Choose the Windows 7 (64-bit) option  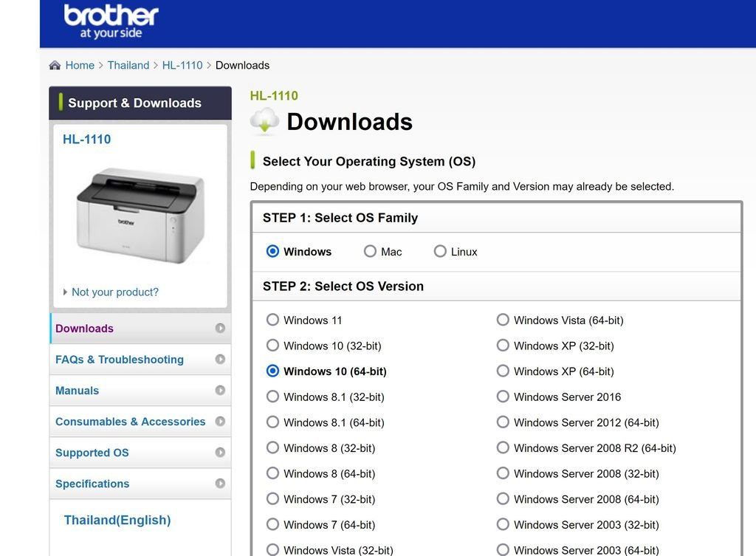point(272,524)
